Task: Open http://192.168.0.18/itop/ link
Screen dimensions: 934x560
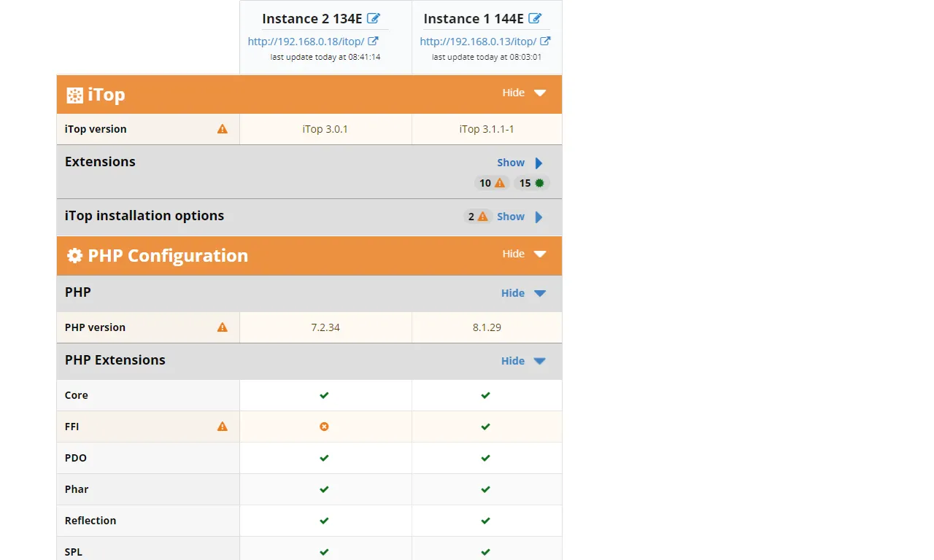Action: tap(306, 42)
